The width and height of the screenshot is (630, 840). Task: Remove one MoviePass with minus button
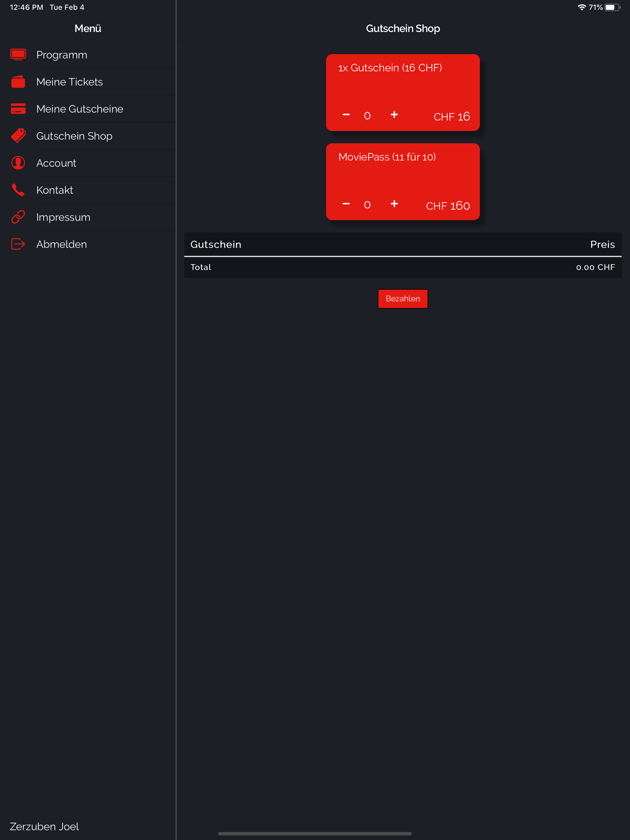[x=346, y=204]
